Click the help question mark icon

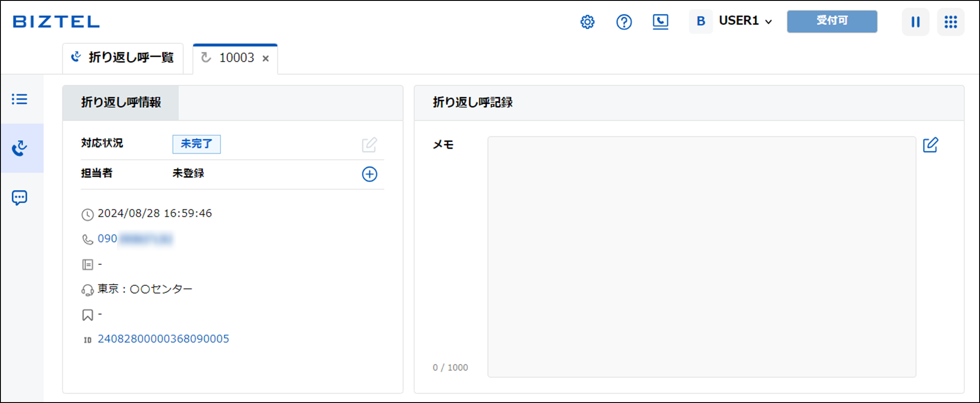[x=624, y=22]
